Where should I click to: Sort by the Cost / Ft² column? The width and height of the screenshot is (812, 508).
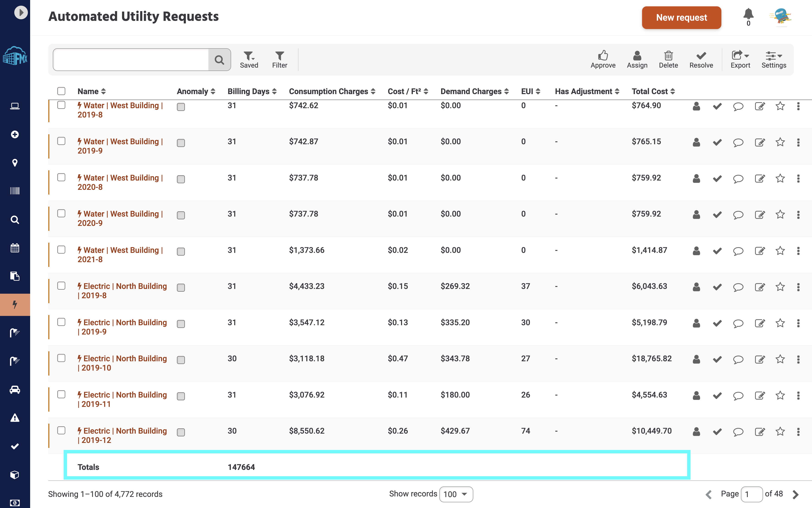click(408, 91)
